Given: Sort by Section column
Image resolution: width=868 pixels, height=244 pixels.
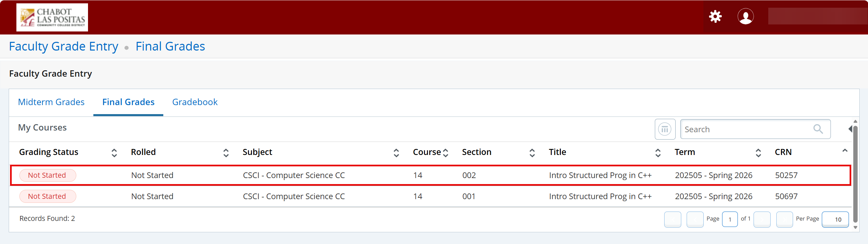Looking at the screenshot, I should (x=532, y=153).
